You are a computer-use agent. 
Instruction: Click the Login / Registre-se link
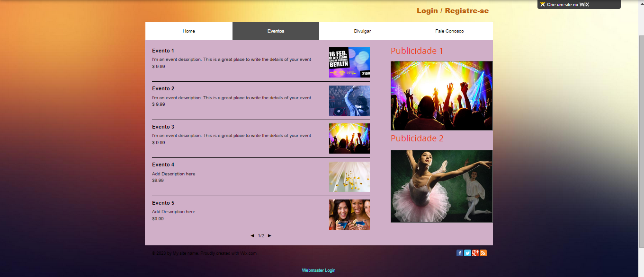[452, 11]
